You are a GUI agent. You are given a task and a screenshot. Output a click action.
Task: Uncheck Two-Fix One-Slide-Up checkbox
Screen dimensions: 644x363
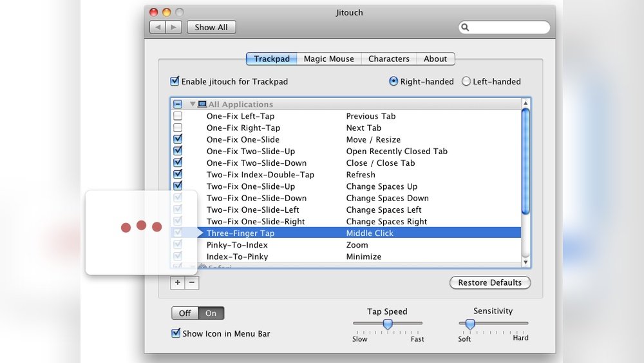coord(178,186)
